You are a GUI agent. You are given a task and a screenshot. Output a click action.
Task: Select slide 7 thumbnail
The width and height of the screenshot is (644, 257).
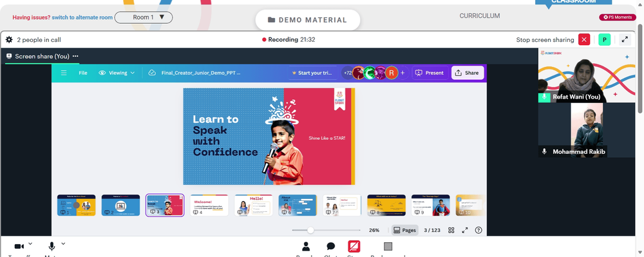pyautogui.click(x=342, y=205)
